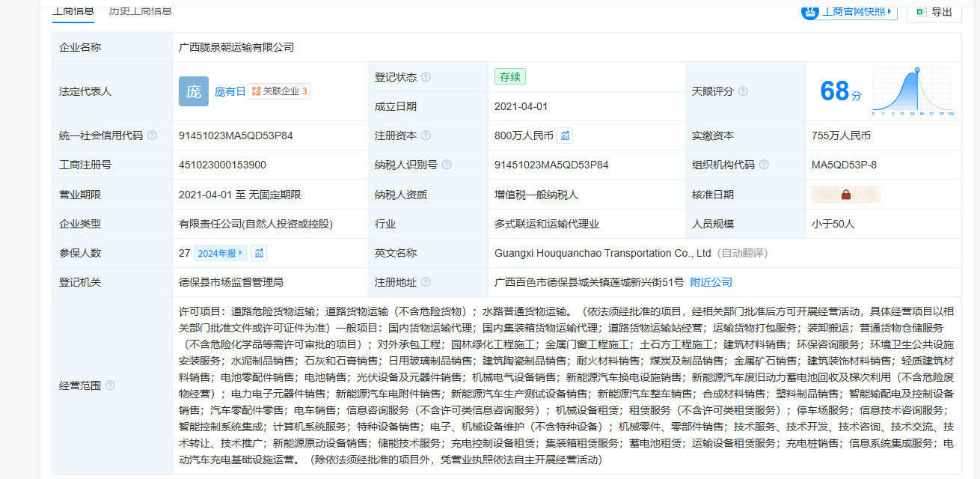Click the 庞 avatar of legal representative
The width and height of the screenshot is (980, 479).
click(194, 91)
